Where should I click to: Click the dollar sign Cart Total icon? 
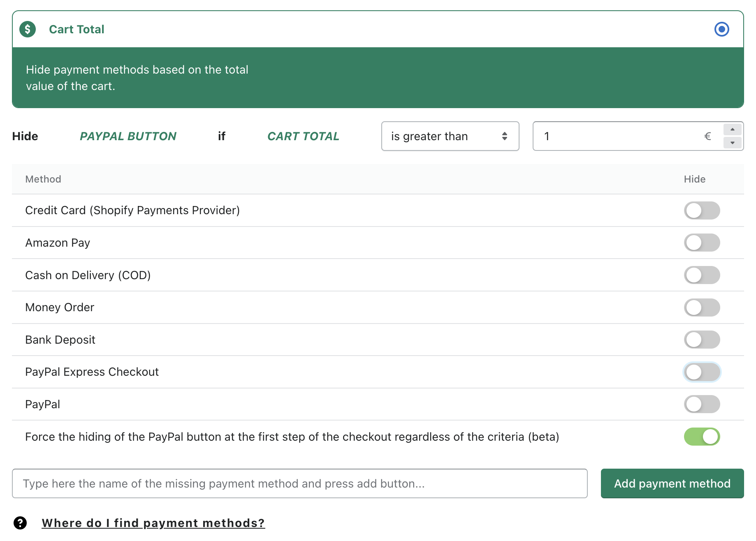pos(28,29)
